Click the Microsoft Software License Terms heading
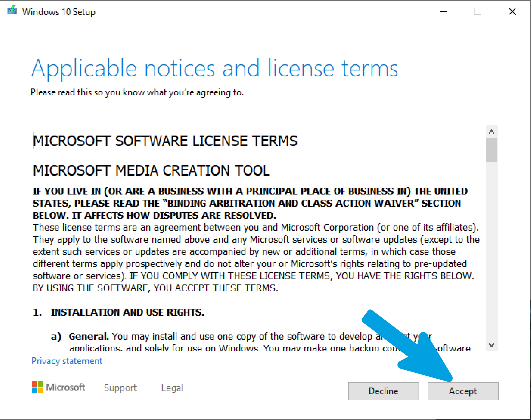 pyautogui.click(x=165, y=141)
